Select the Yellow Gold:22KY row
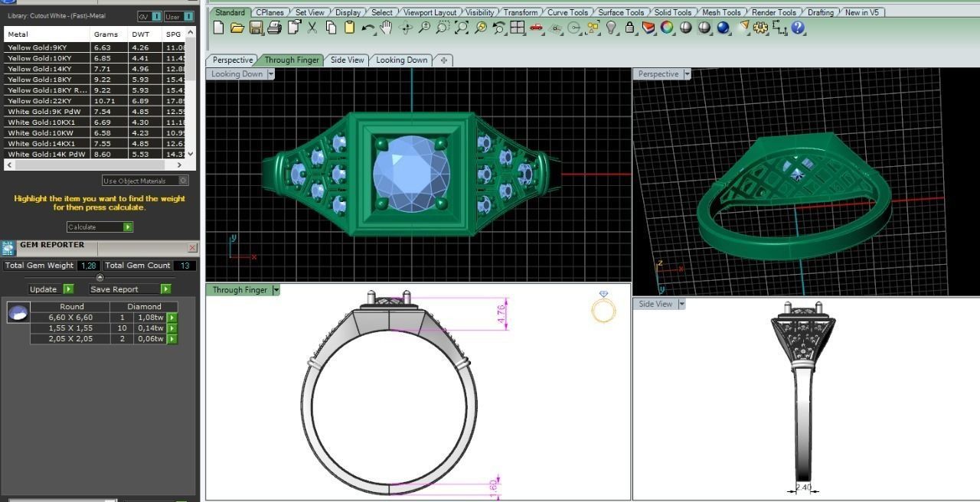 click(95, 101)
